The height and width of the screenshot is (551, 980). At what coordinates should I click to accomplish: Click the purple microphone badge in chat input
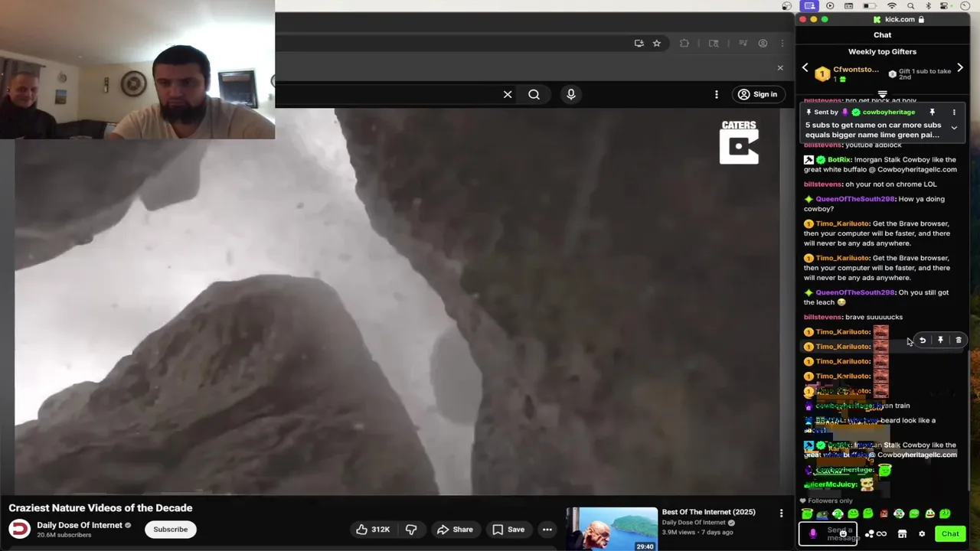tap(812, 534)
